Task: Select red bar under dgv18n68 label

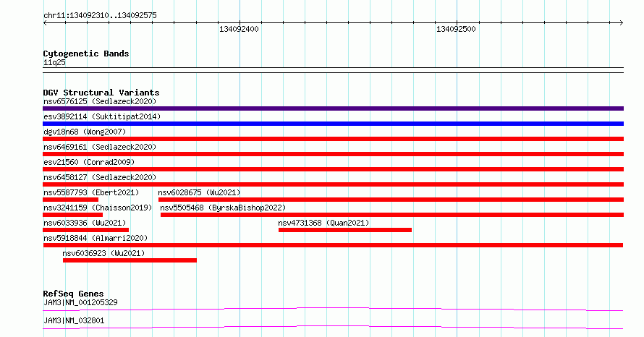Action: click(333, 139)
